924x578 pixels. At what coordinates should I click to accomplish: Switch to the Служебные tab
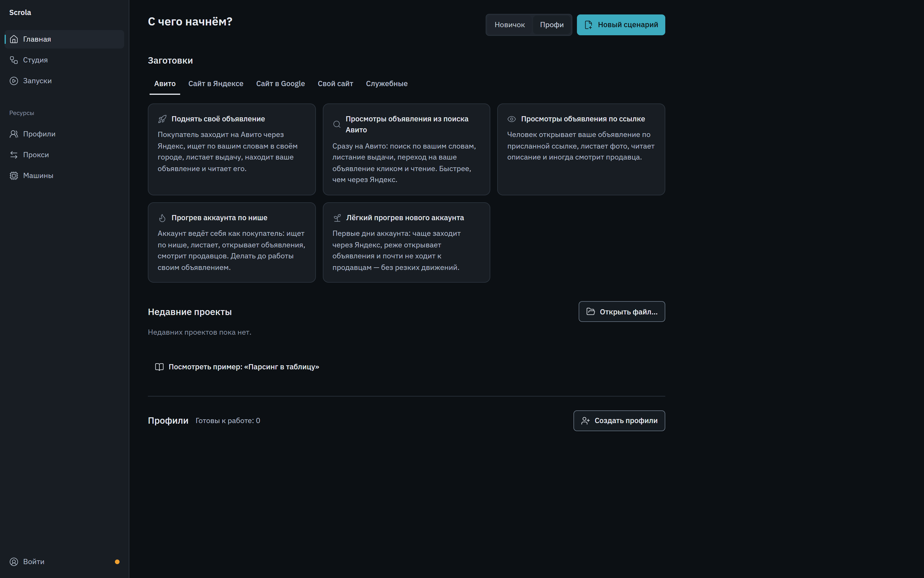point(387,84)
